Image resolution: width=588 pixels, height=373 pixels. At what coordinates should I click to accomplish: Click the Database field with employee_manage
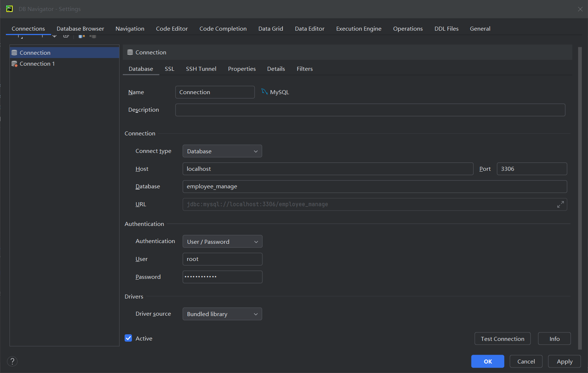click(x=375, y=186)
